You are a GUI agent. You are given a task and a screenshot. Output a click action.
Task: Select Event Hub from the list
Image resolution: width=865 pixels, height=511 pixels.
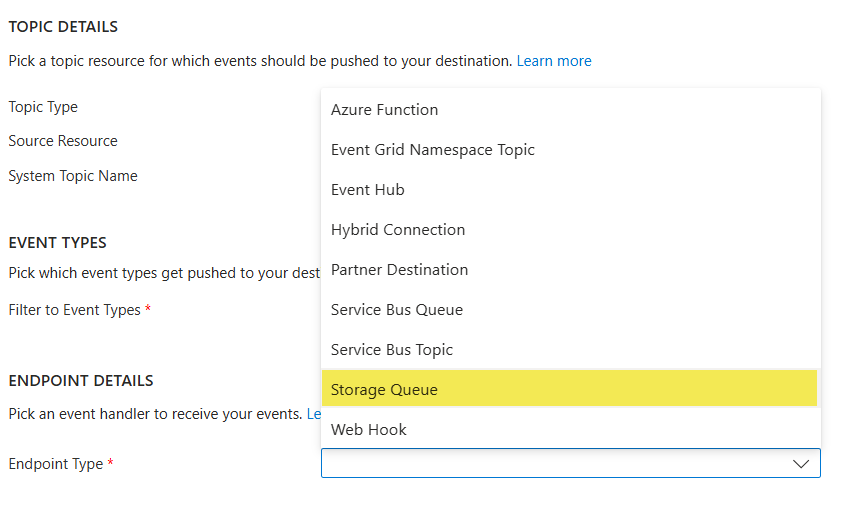pyautogui.click(x=571, y=190)
